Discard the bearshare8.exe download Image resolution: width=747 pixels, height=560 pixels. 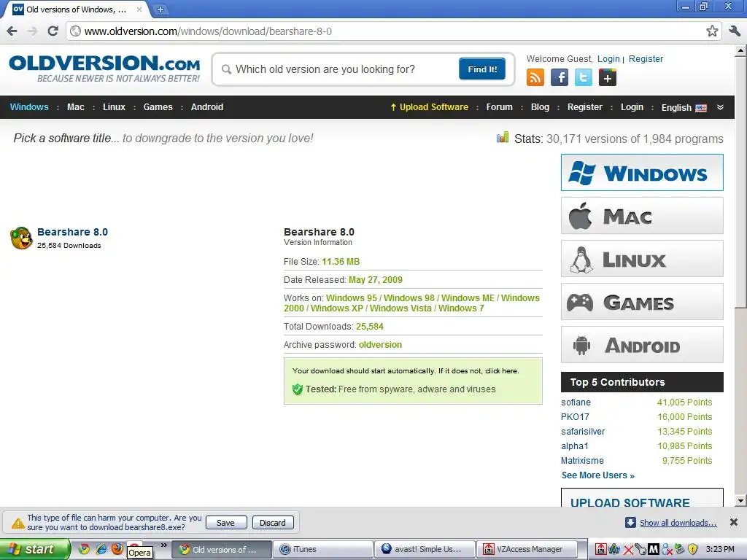click(273, 522)
